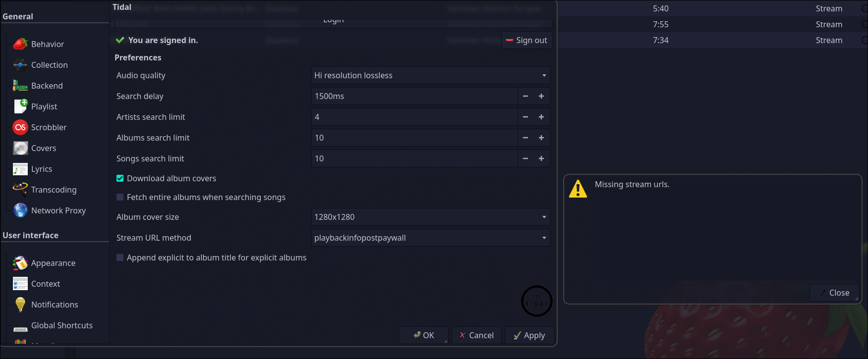This screenshot has width=868, height=359.
Task: Click the warning icon in error dialog
Action: click(x=578, y=189)
